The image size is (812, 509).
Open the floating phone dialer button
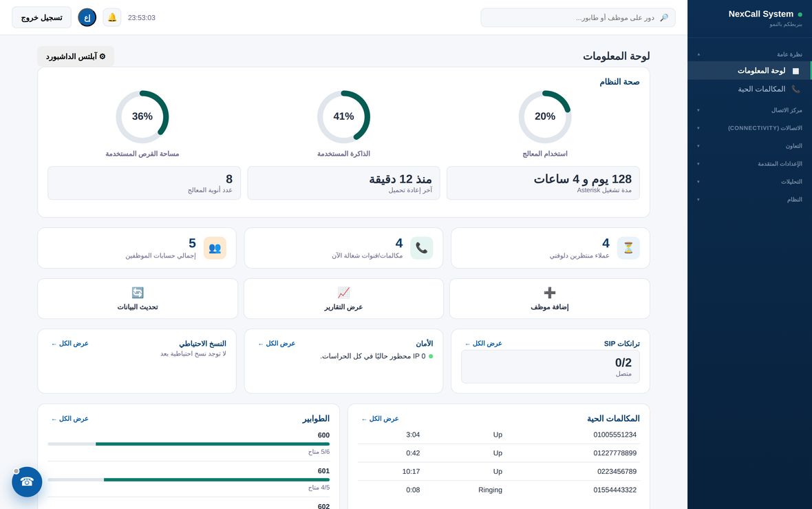[x=27, y=481]
